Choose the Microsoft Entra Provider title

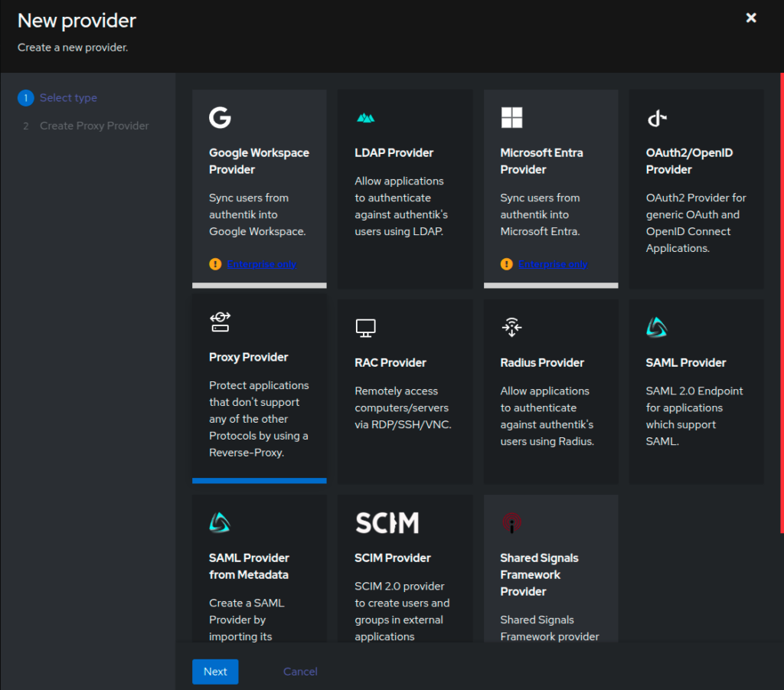pyautogui.click(x=541, y=161)
